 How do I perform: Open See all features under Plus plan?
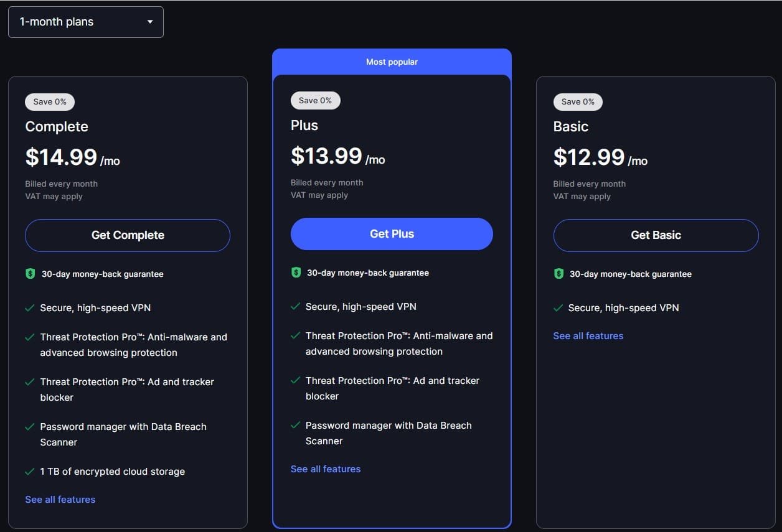[326, 469]
